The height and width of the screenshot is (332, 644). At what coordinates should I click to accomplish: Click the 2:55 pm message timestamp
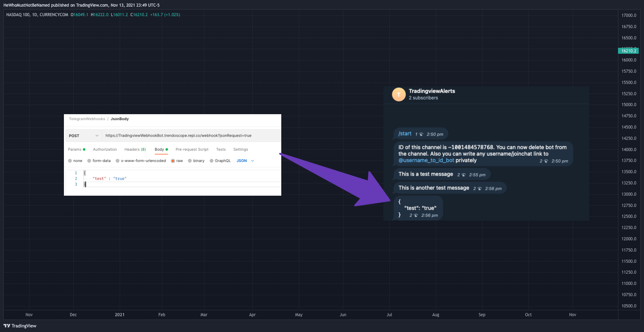[x=477, y=175]
